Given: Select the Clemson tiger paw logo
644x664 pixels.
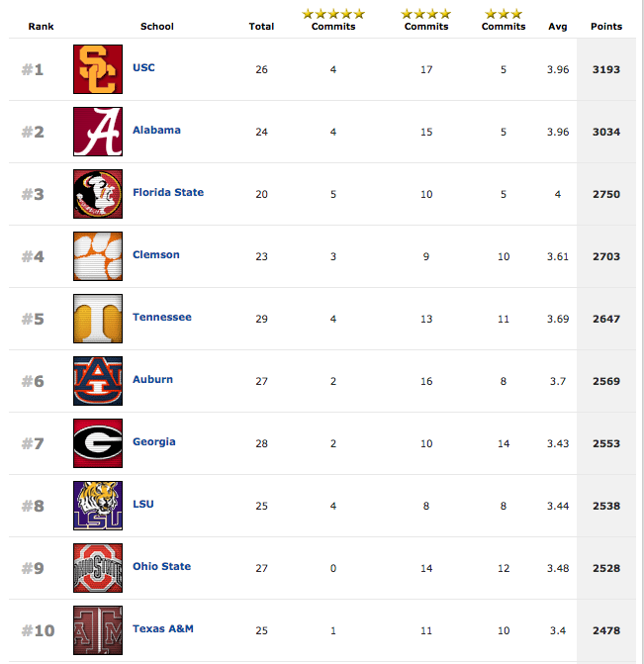Looking at the screenshot, I should (98, 256).
